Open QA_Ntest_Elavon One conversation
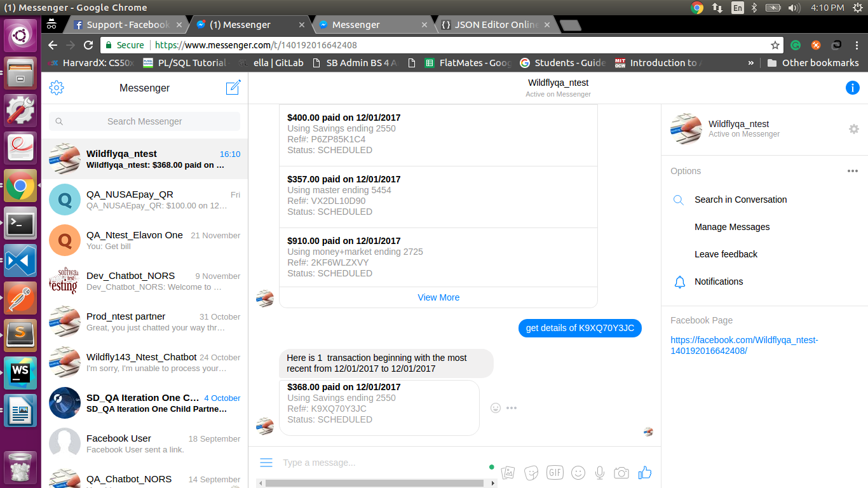868x488 pixels. pos(144,240)
